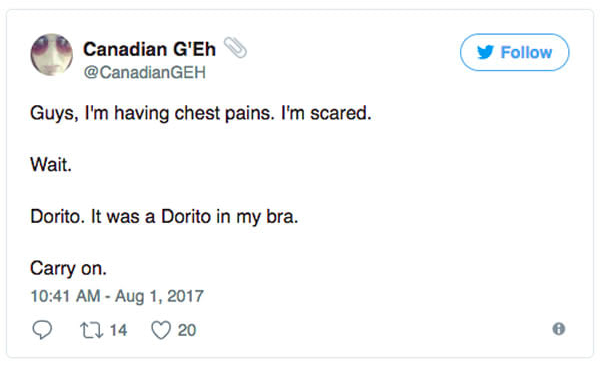Image resolution: width=600 pixels, height=368 pixels.
Task: Click the paperclip icon beside the name
Action: coord(235,48)
